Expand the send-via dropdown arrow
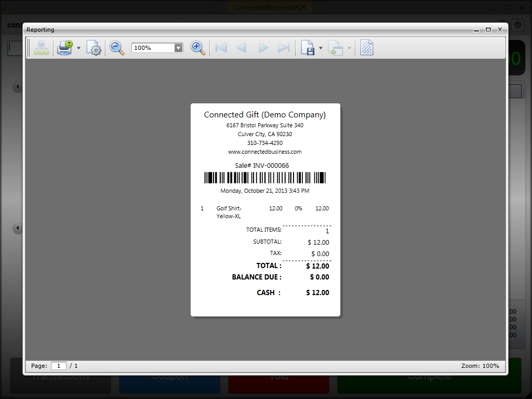The height and width of the screenshot is (399, 532). [x=349, y=48]
